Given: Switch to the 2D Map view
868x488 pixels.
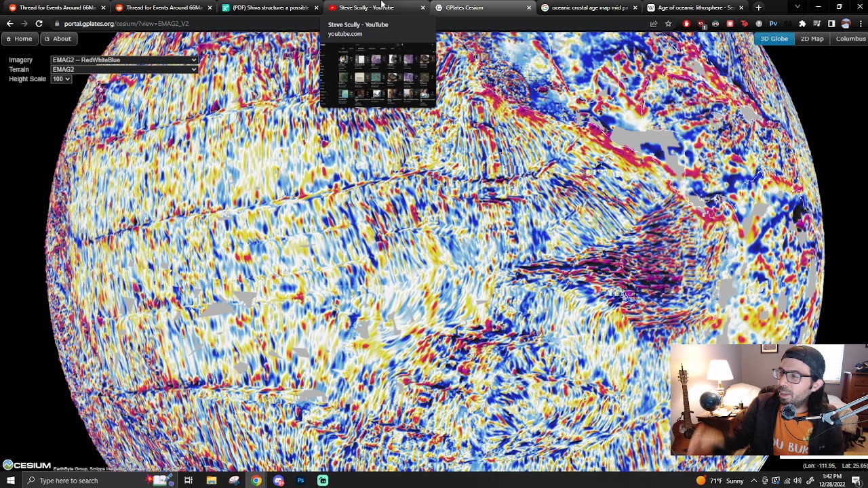Looking at the screenshot, I should (812, 39).
